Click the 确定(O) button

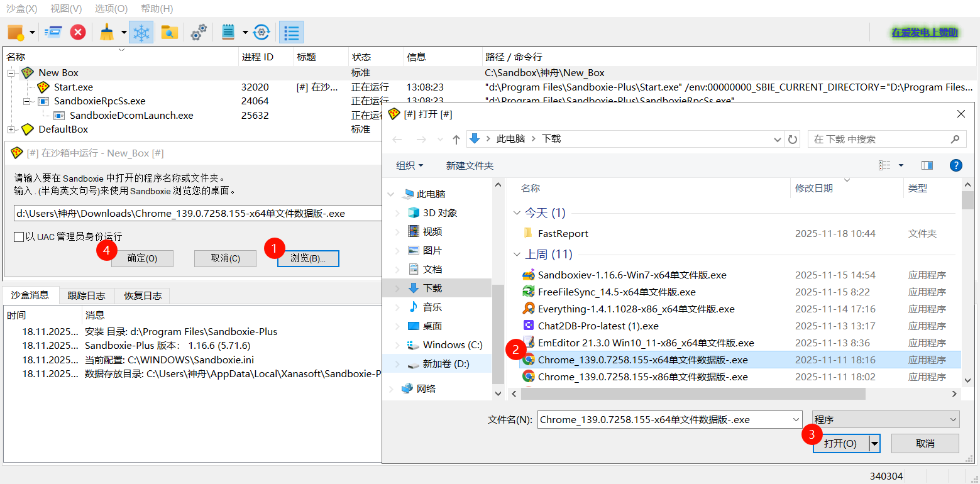click(x=142, y=258)
